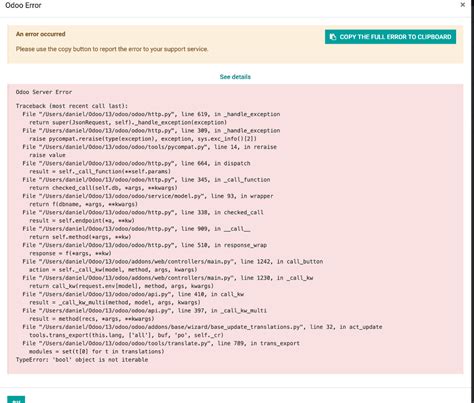
Task: Select 'result = method(recs, *args, **kwargs)' line
Action: point(92,318)
